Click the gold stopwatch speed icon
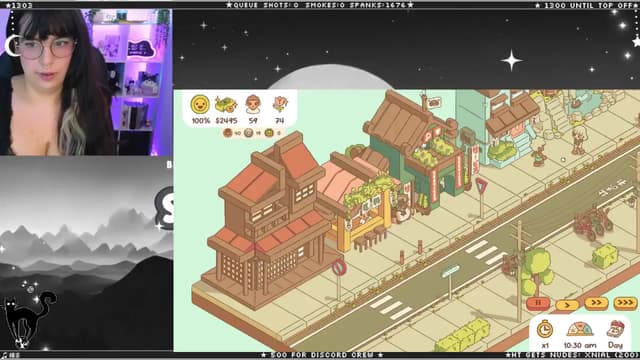Screen dimensions: 640x360 coord(544,329)
